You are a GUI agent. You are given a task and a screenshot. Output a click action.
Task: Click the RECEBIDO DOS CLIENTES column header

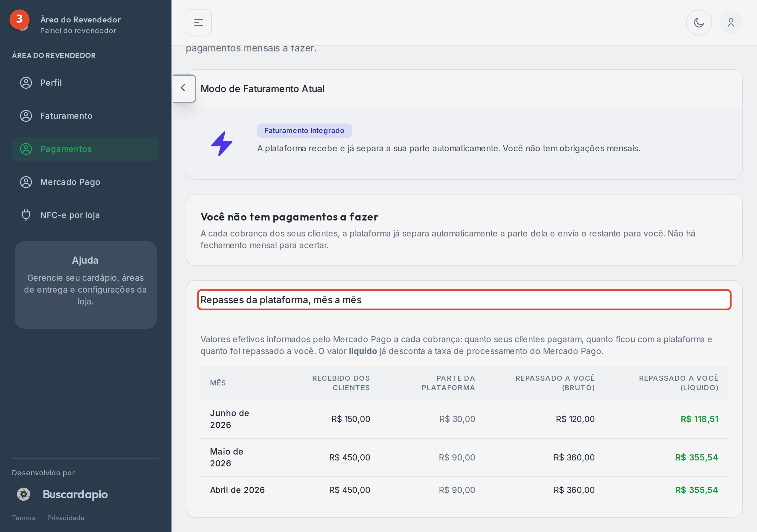tap(341, 383)
